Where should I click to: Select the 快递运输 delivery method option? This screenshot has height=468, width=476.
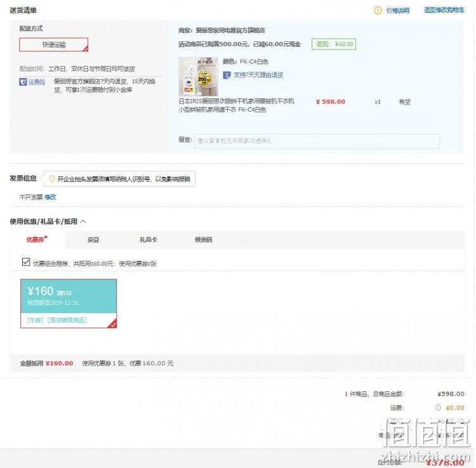point(54,44)
